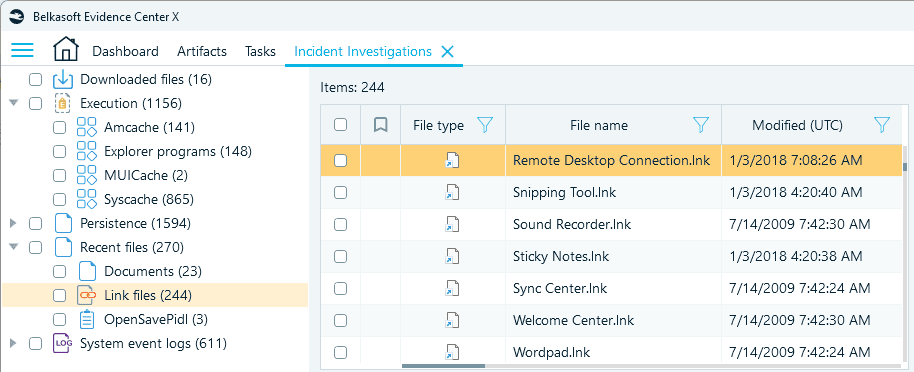Image resolution: width=914 pixels, height=372 pixels.
Task: Switch to the Artifacts tab
Action: [x=202, y=51]
